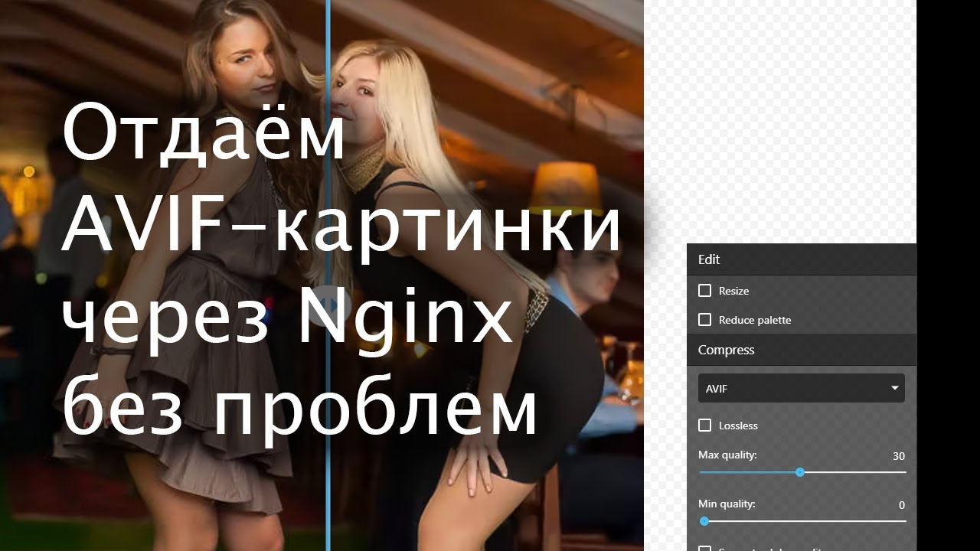Click the Reduce palette label text

click(755, 320)
